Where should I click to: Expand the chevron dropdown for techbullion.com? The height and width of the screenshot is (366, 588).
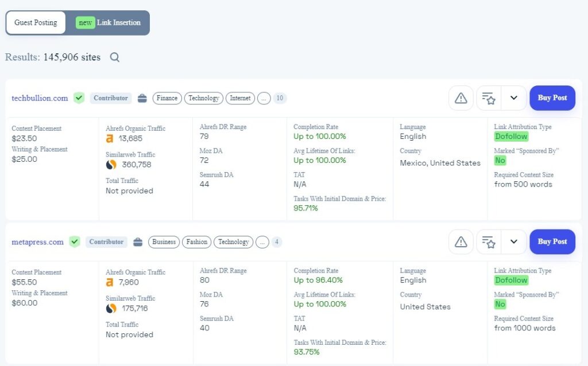point(514,98)
